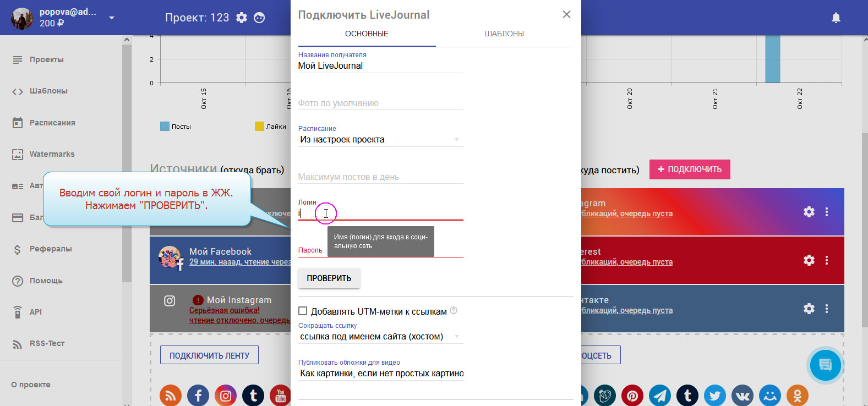
Task: Open project settings gear next to Проект: 123
Action: point(242,18)
